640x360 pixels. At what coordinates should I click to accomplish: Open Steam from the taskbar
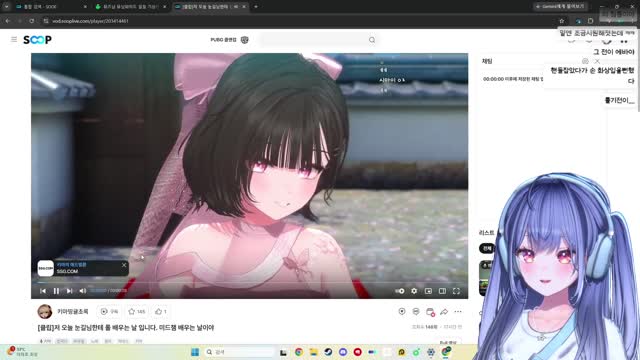(x=328, y=352)
